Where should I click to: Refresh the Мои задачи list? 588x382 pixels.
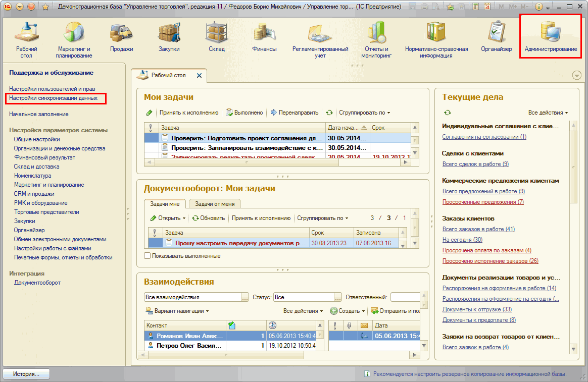tap(329, 113)
